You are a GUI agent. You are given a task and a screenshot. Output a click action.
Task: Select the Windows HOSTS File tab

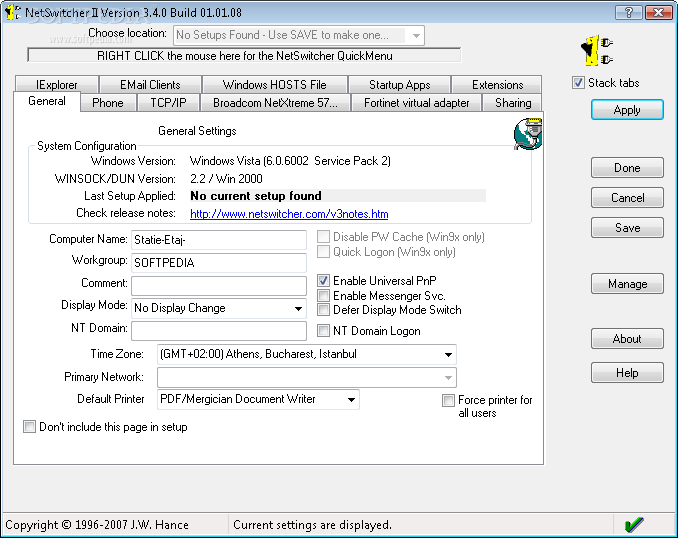click(275, 85)
